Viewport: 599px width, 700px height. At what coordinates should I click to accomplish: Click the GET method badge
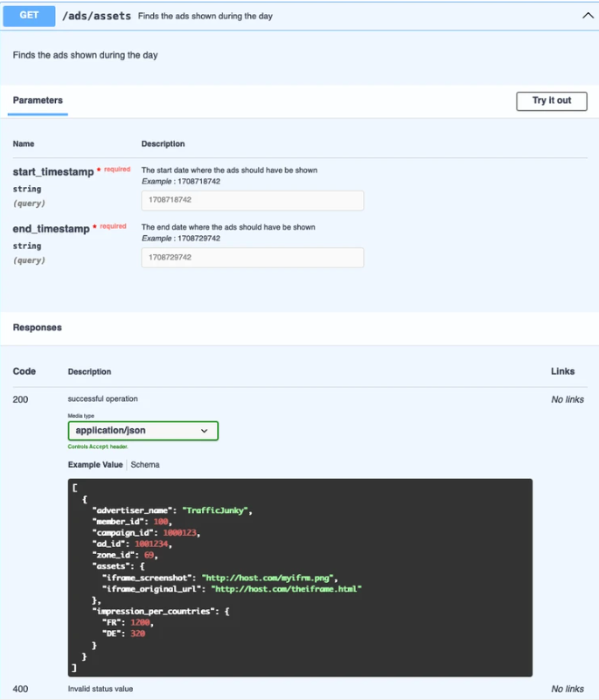tap(30, 16)
